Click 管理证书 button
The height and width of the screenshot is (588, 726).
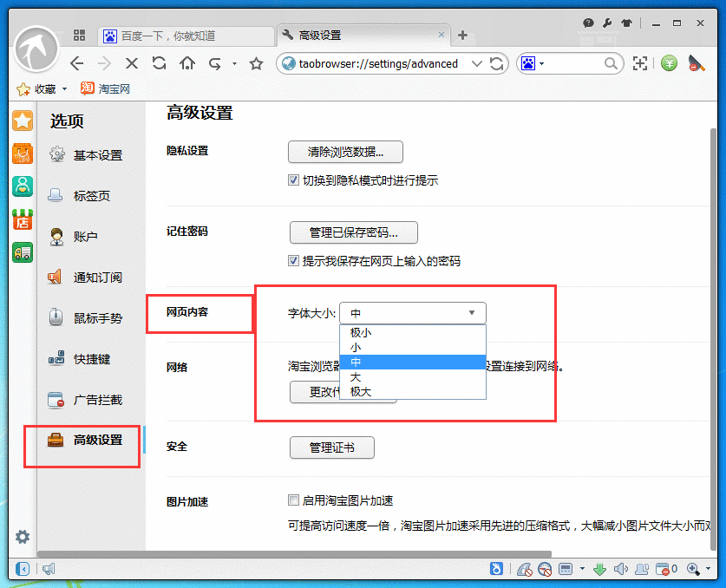pyautogui.click(x=332, y=448)
